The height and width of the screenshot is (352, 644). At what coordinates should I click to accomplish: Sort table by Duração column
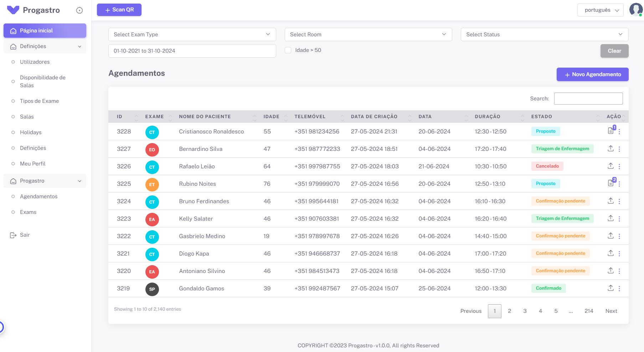click(x=499, y=117)
